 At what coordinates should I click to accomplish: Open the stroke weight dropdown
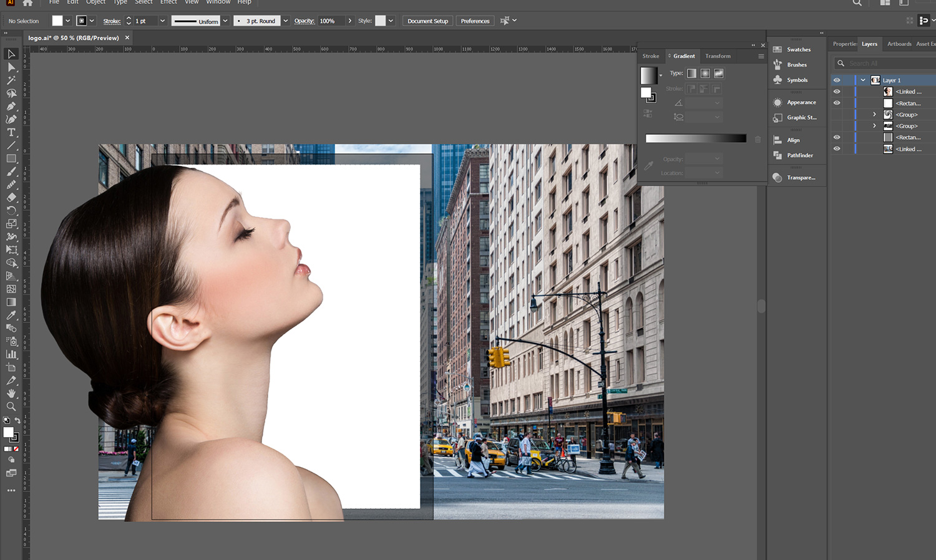tap(162, 21)
